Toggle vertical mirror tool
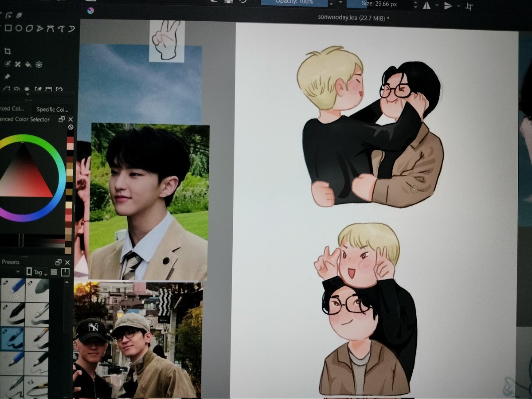532x399 pixels. tap(447, 6)
